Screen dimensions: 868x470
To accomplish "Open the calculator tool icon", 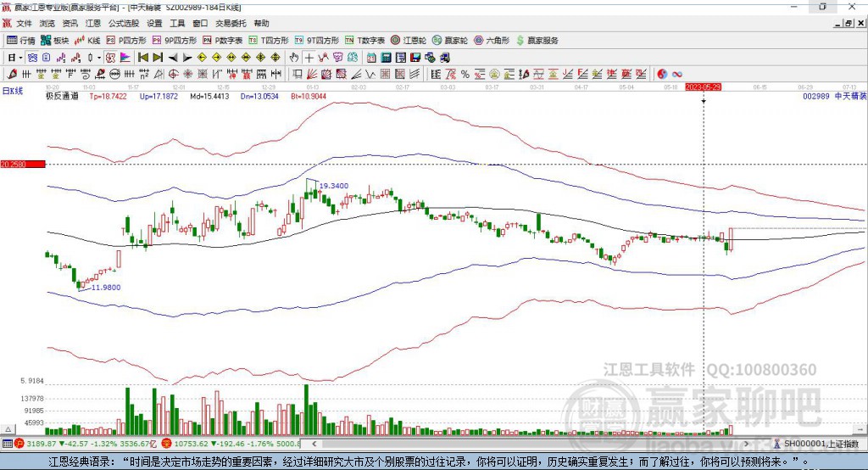I will pyautogui.click(x=386, y=58).
